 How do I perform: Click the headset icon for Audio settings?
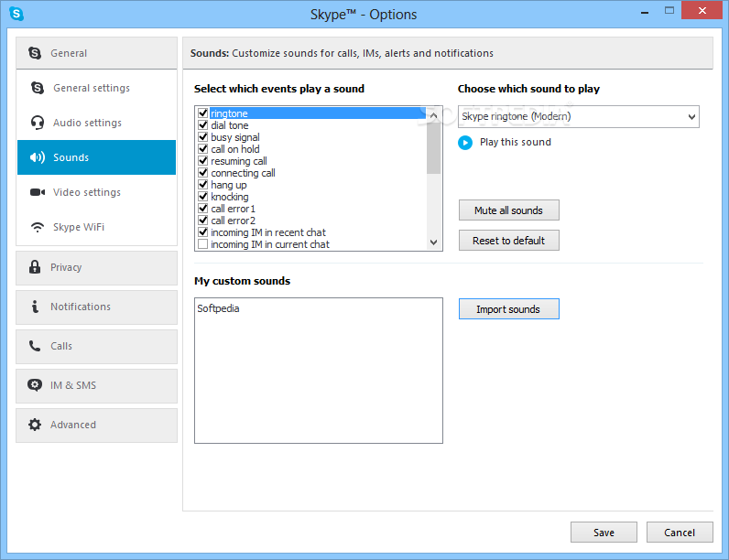(x=38, y=123)
